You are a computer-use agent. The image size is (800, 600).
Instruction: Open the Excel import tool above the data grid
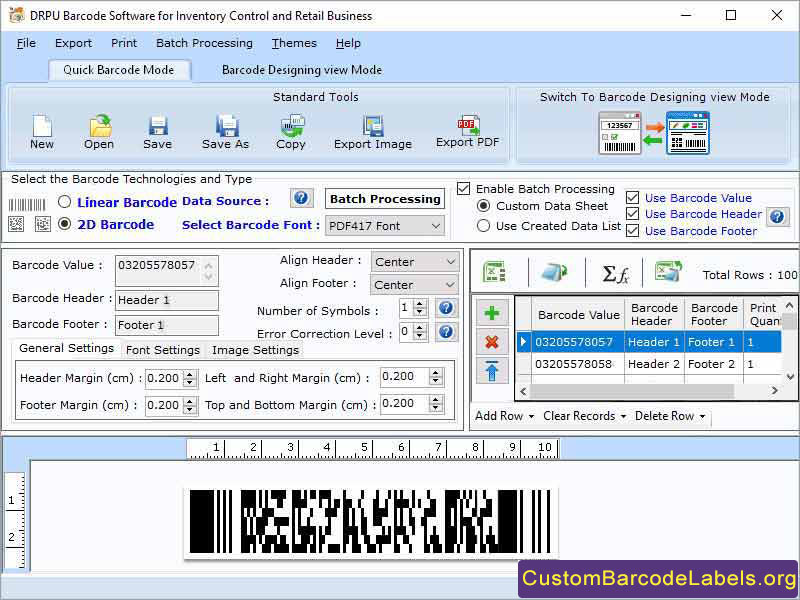(494, 271)
